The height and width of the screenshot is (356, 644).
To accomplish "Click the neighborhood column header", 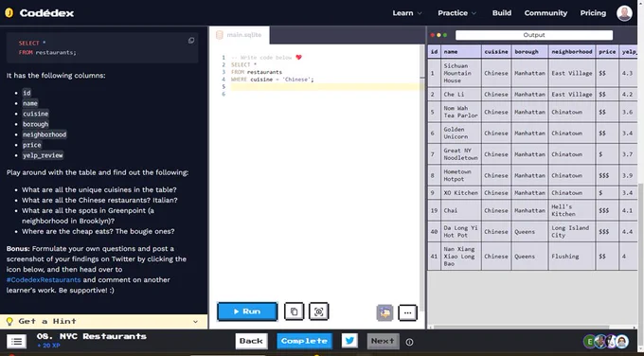I will click(572, 52).
